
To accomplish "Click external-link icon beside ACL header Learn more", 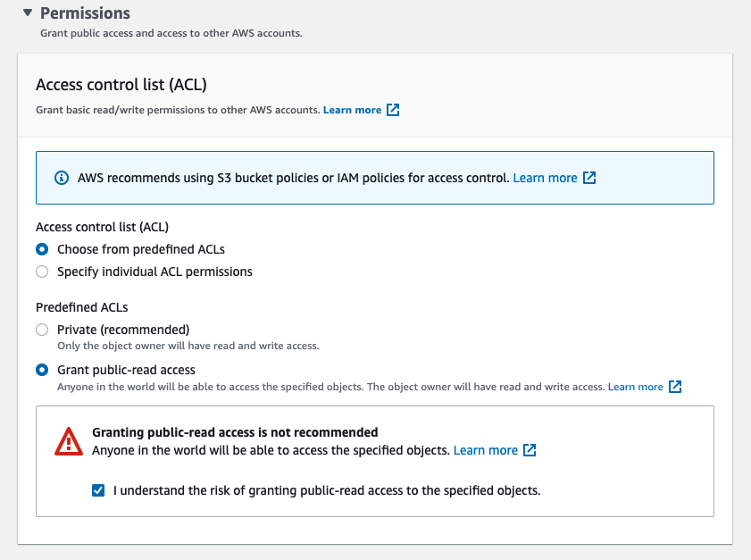I will click(393, 110).
